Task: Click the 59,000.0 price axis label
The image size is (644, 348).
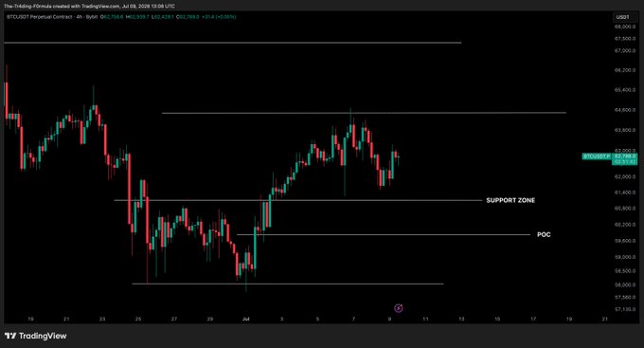Action: [625, 257]
